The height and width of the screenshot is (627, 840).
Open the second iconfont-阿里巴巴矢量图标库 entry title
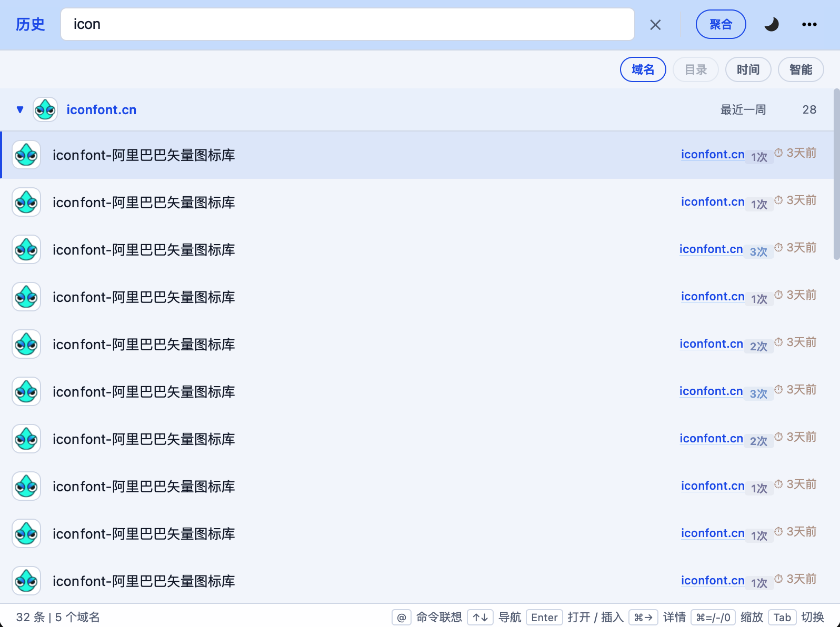[x=144, y=203]
